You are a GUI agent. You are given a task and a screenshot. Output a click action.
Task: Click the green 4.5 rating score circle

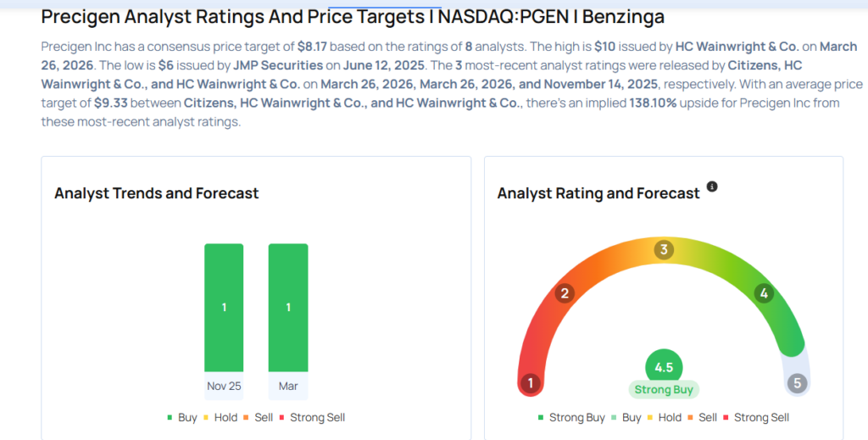pos(664,367)
